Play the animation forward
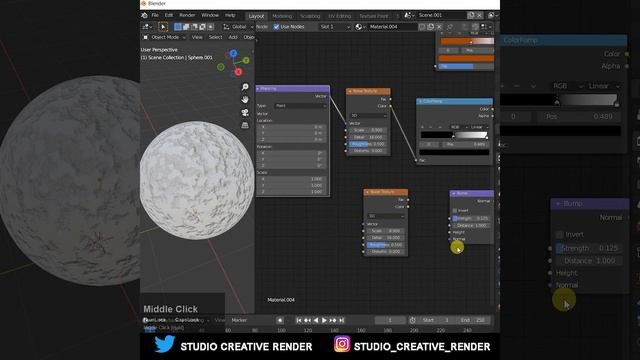640x360 pixels. coord(324,320)
